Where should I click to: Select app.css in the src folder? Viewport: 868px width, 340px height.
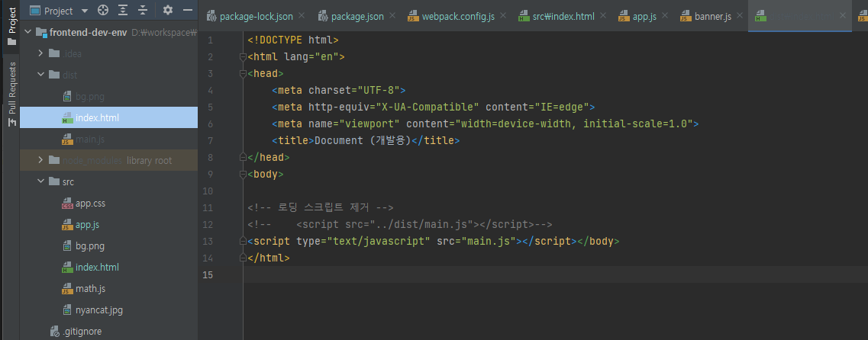pyautogui.click(x=90, y=203)
